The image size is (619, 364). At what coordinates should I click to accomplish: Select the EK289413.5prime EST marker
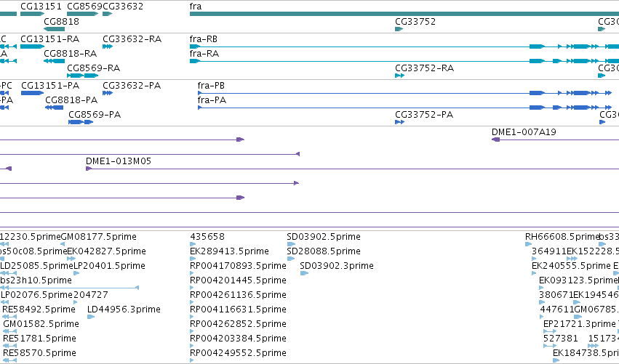click(x=193, y=259)
